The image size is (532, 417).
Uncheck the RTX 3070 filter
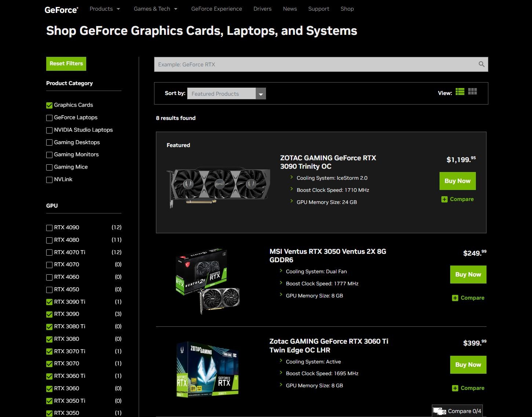click(49, 364)
